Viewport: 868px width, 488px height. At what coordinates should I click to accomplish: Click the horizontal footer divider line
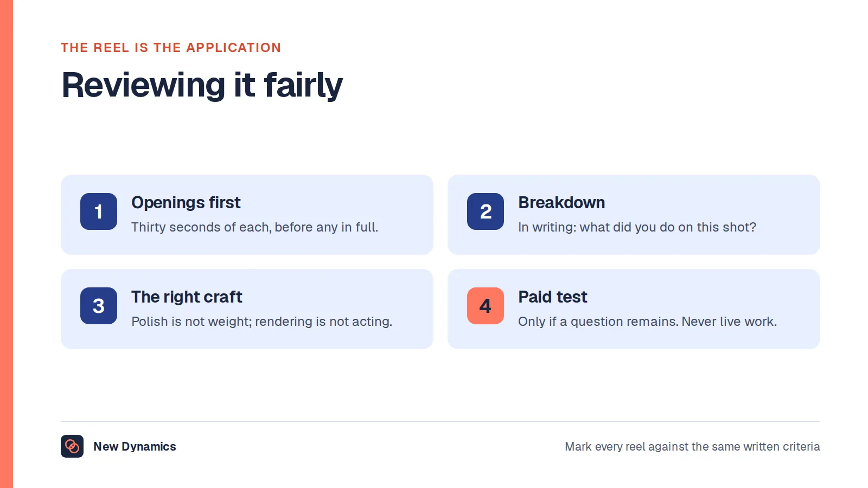(x=441, y=421)
